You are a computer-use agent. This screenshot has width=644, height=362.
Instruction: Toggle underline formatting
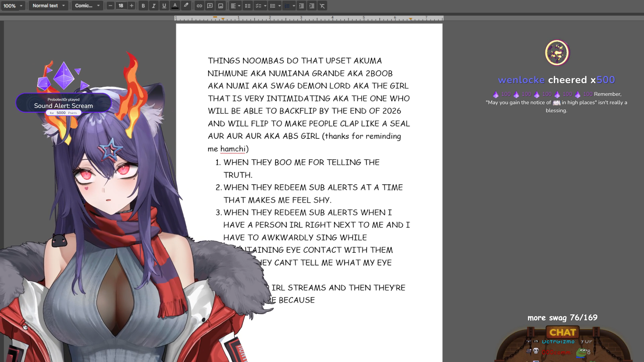click(x=164, y=6)
